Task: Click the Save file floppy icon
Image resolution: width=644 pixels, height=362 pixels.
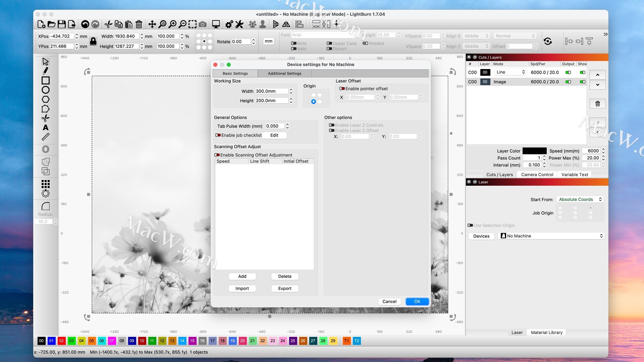Action: (61, 24)
